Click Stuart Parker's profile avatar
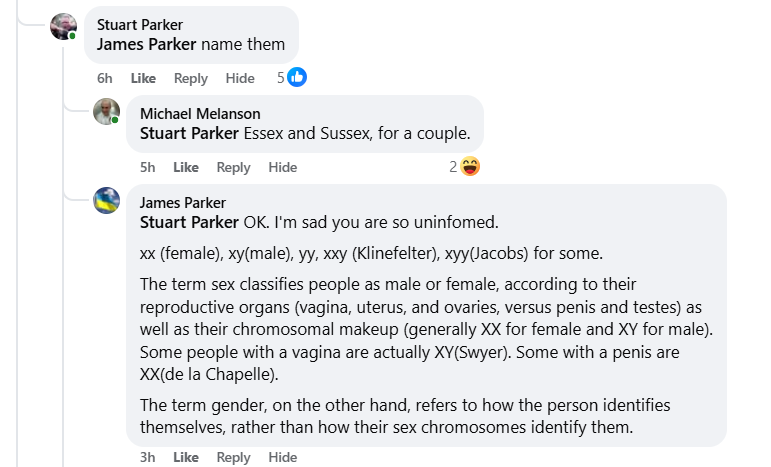 (x=63, y=27)
